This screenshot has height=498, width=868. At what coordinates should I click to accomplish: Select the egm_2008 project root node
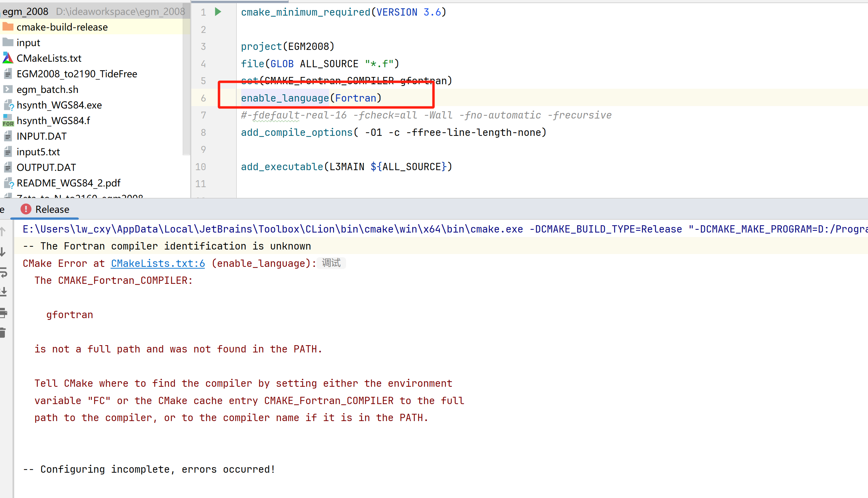25,11
